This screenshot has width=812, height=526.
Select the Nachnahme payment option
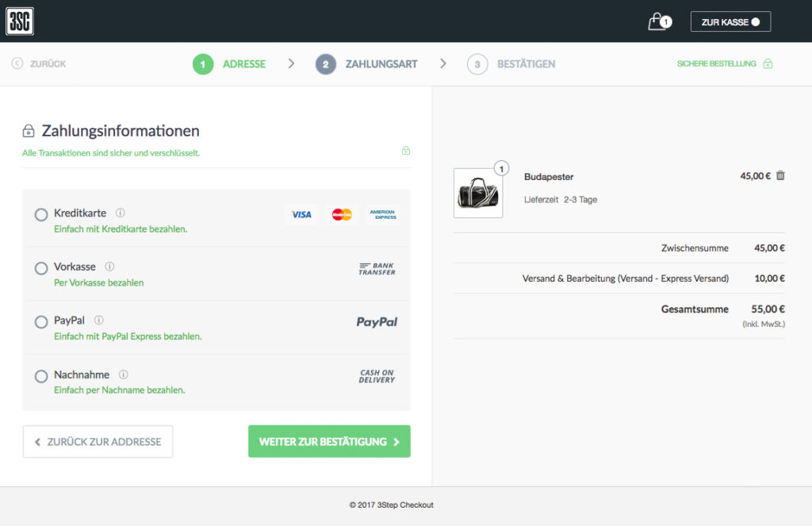41,376
